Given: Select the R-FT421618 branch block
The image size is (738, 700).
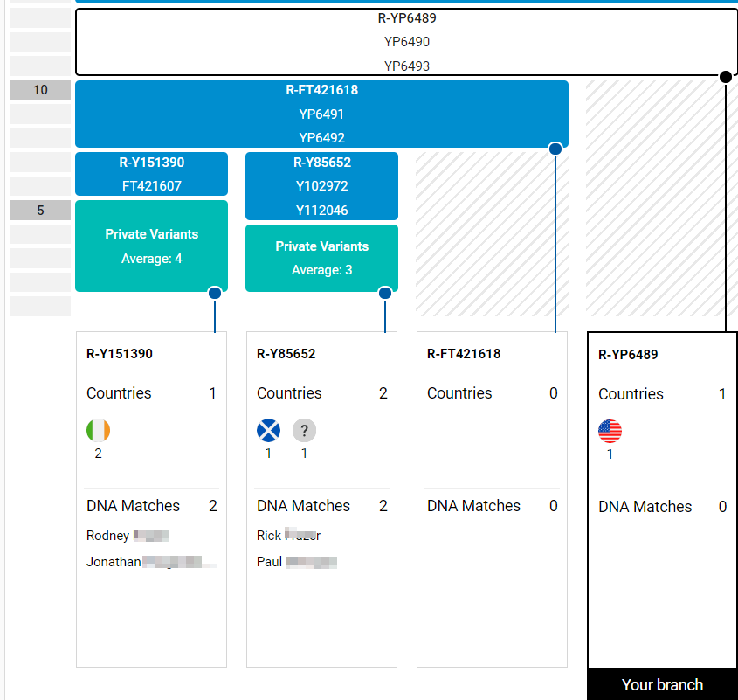Looking at the screenshot, I should [321, 114].
